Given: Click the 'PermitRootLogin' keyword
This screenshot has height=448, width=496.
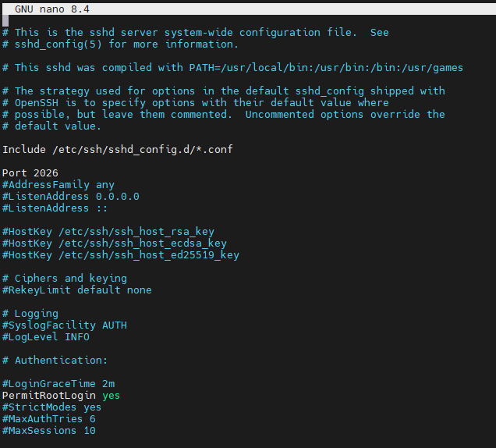Looking at the screenshot, I should click(48, 396).
